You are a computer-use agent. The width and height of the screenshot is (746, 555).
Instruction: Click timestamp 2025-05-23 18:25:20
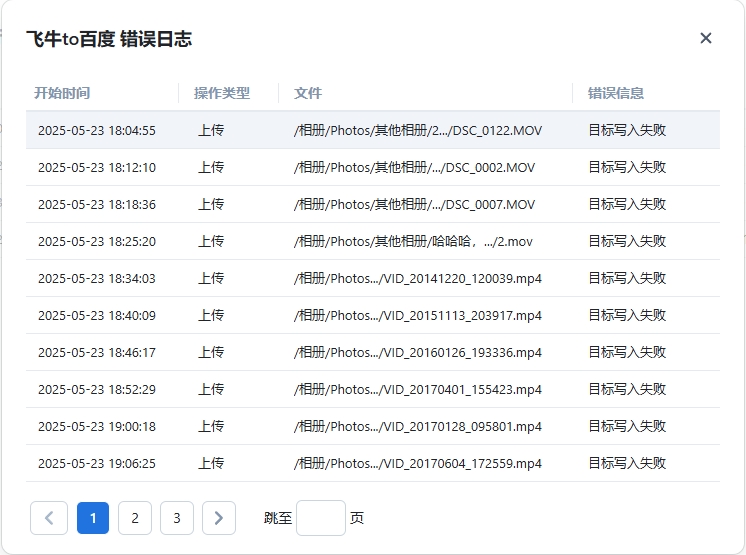(97, 242)
